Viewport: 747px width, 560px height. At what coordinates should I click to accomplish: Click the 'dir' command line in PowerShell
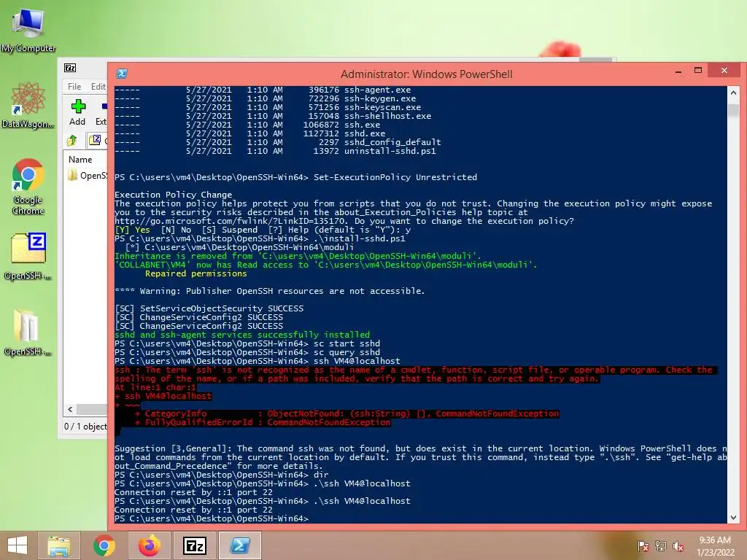click(x=222, y=475)
